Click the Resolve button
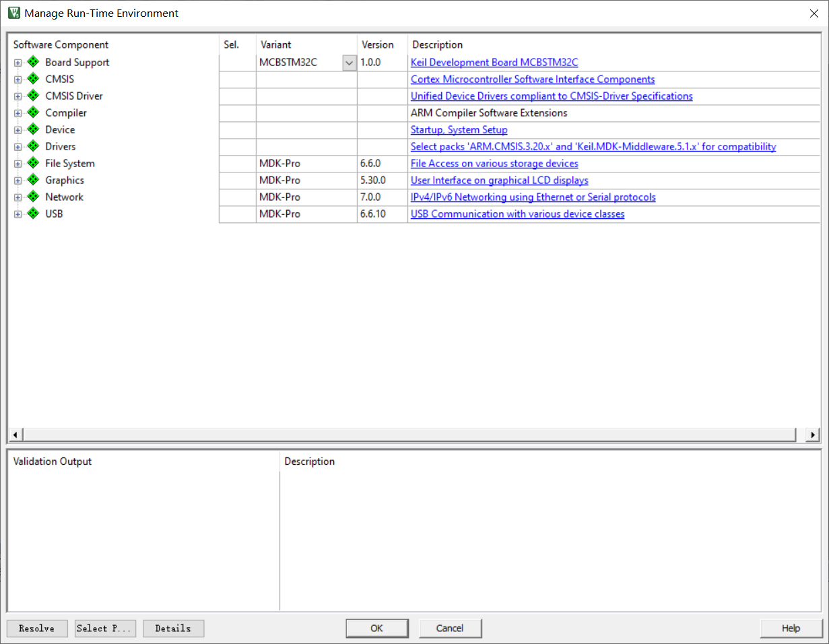This screenshot has width=829, height=644. click(x=37, y=629)
